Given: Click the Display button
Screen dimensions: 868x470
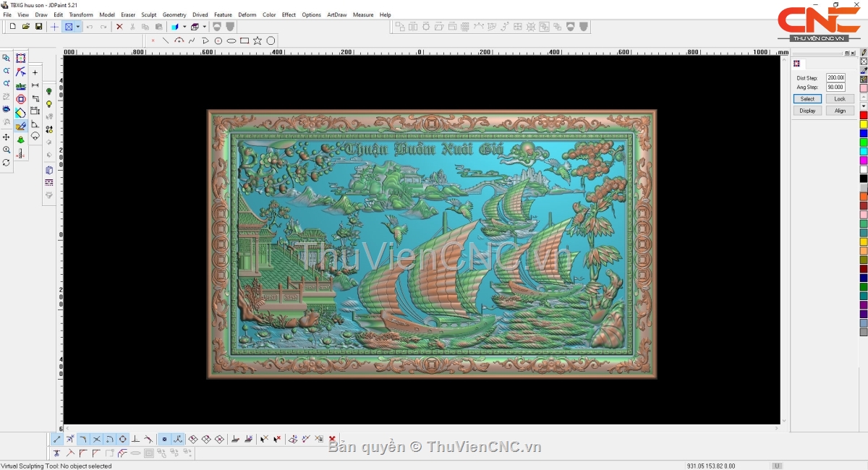Looking at the screenshot, I should [x=808, y=111].
